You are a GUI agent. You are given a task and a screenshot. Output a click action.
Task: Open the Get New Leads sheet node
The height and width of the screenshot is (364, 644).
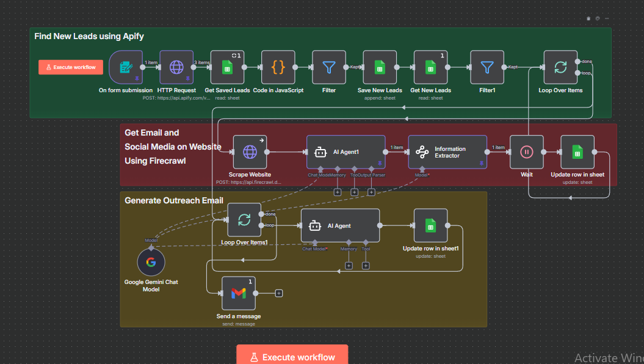click(430, 67)
